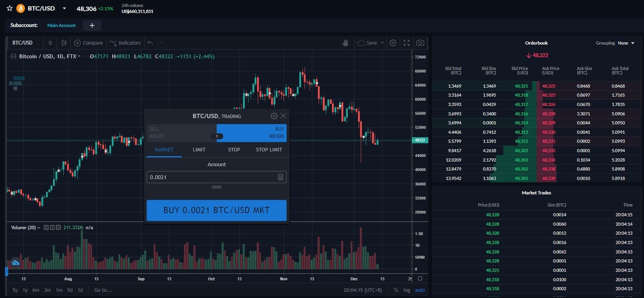Enter fullscreen chart mode
Viewport: 644px width, 298px height.
coord(407,43)
